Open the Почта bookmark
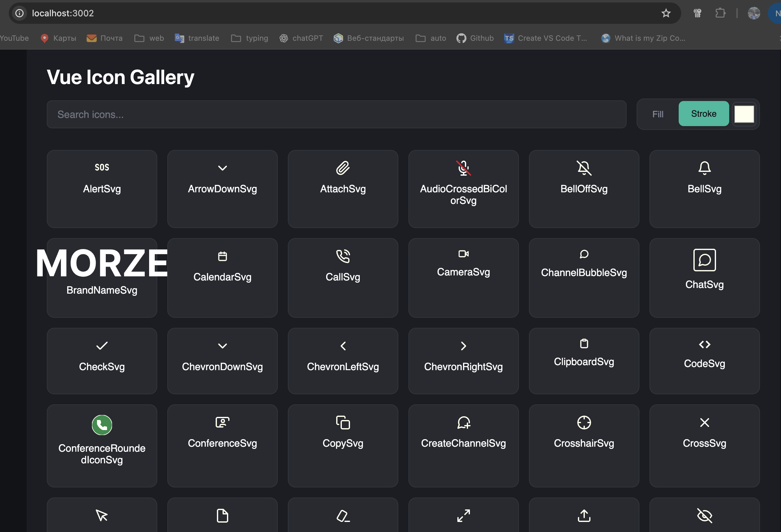781x532 pixels. pyautogui.click(x=105, y=38)
